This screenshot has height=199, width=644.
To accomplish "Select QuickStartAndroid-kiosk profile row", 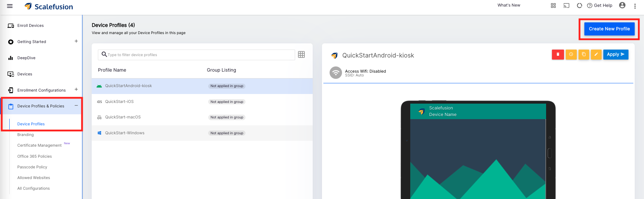I will (x=202, y=86).
